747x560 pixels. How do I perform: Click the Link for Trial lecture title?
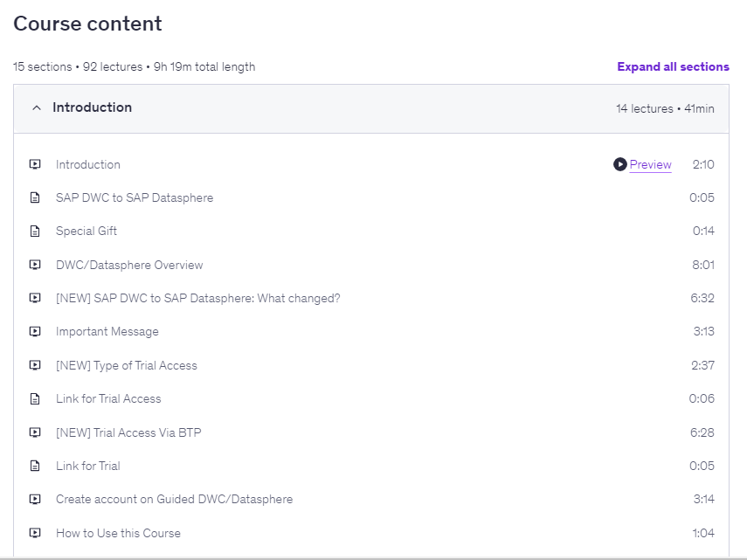[87, 466]
